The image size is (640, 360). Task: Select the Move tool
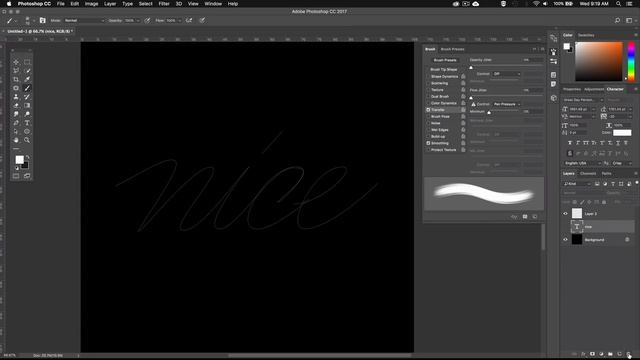(16, 62)
